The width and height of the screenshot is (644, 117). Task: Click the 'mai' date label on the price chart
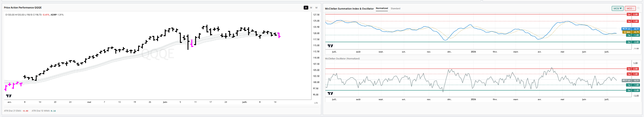(x=89, y=102)
